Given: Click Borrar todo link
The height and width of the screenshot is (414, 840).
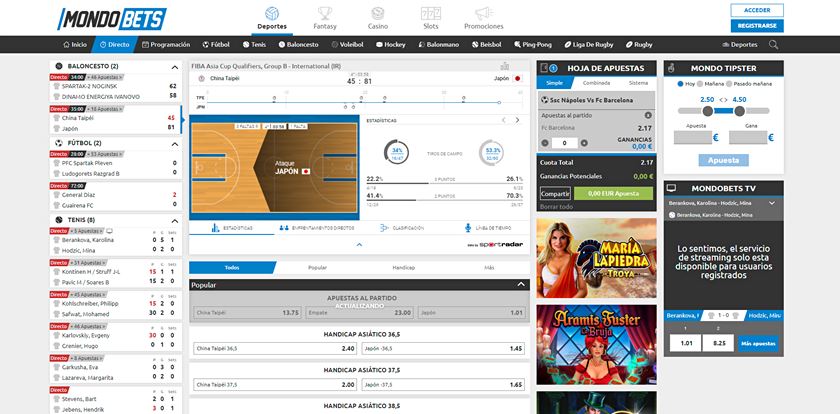Looking at the screenshot, I should coord(556,207).
